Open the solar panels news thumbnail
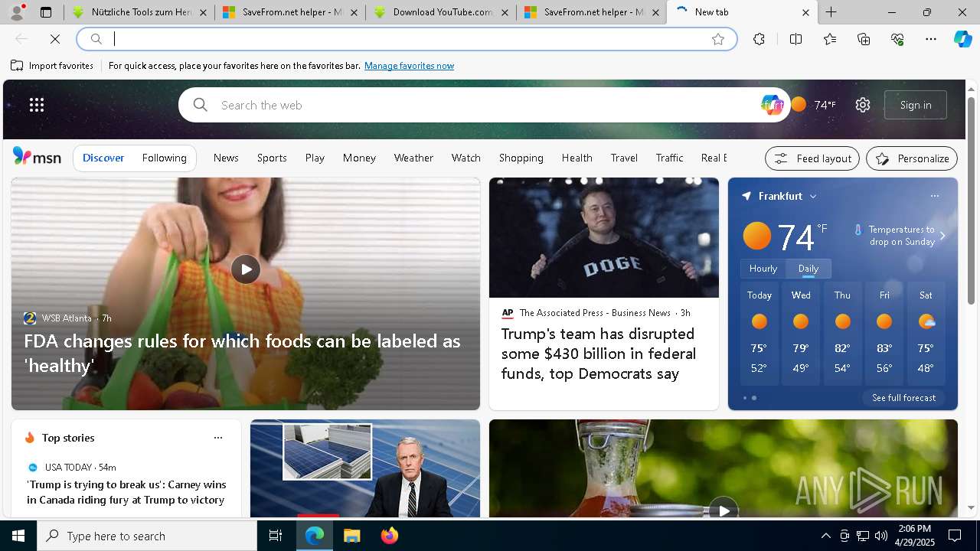 [x=365, y=468]
